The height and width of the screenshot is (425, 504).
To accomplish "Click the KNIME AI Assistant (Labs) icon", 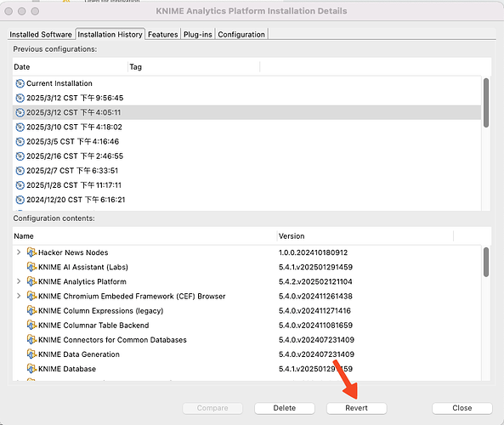I will click(31, 267).
